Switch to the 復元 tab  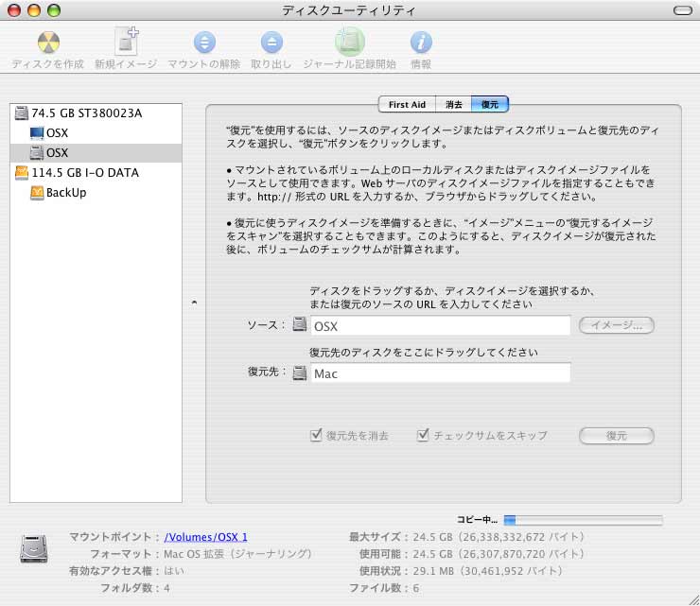[x=490, y=105]
